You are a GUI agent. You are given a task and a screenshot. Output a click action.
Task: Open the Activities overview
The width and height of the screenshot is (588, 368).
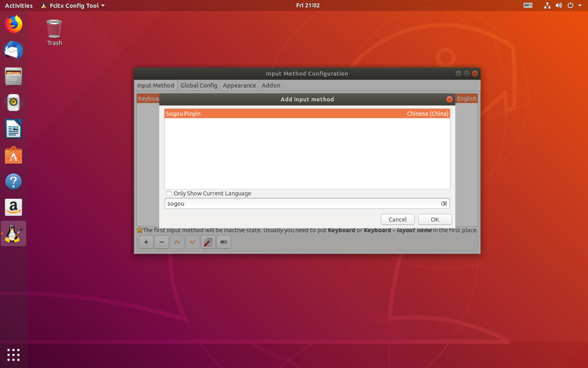click(x=19, y=5)
